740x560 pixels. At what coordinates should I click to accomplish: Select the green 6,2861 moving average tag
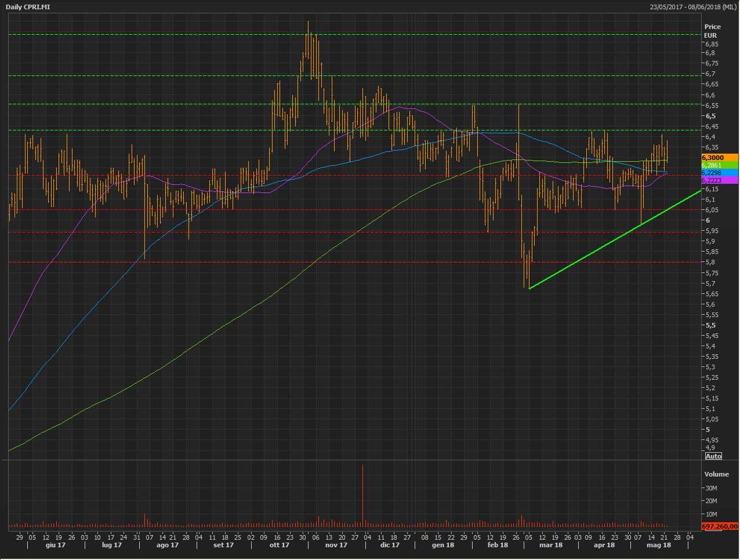719,165
